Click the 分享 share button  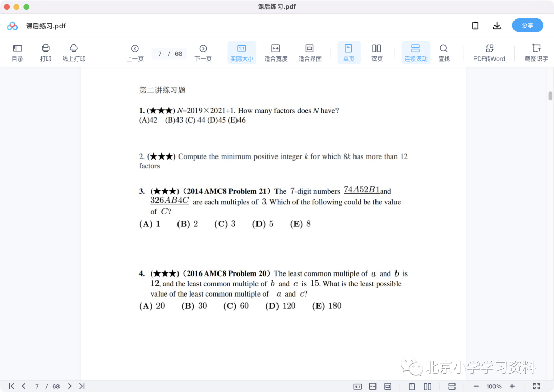[x=527, y=26]
